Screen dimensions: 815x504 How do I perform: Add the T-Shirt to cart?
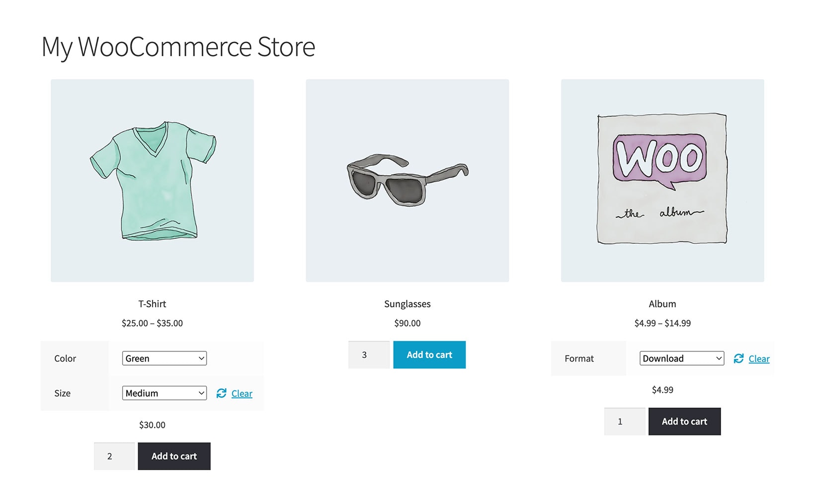point(174,456)
